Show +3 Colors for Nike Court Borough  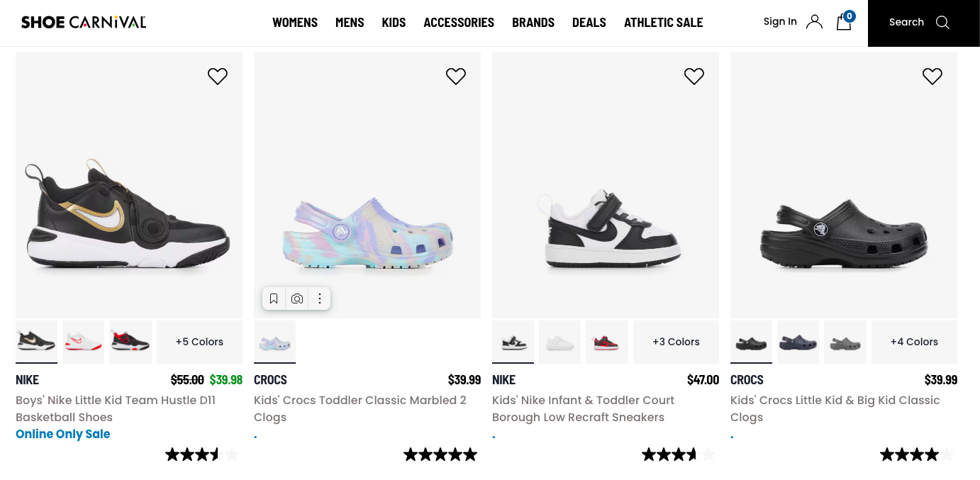[676, 342]
